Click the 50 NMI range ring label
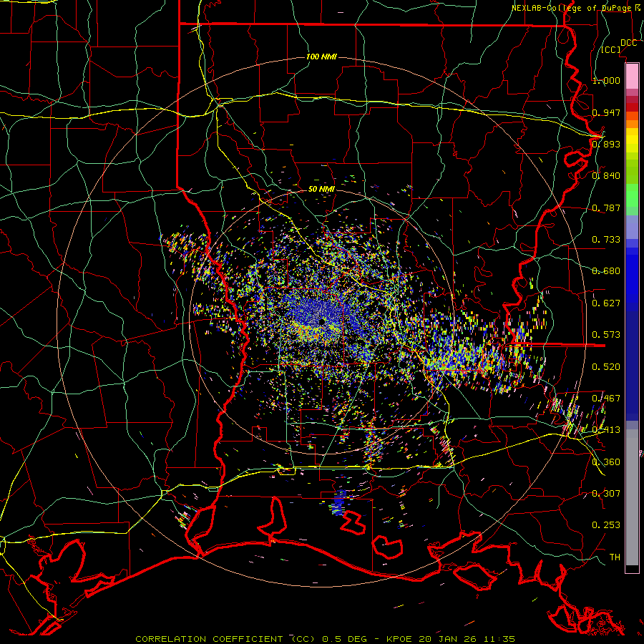Viewport: 644px width, 644px height. click(x=321, y=189)
